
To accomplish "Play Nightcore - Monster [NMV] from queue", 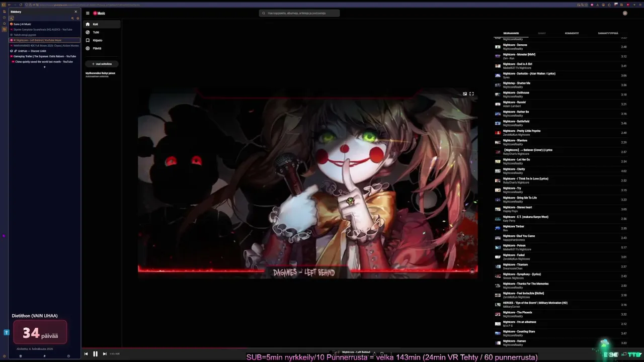I will [561, 56].
